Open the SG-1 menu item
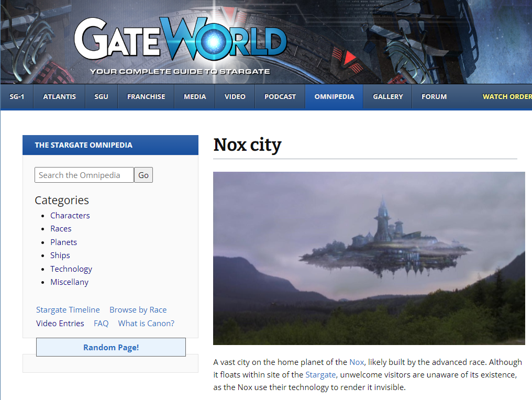This screenshot has height=400, width=532. click(17, 97)
